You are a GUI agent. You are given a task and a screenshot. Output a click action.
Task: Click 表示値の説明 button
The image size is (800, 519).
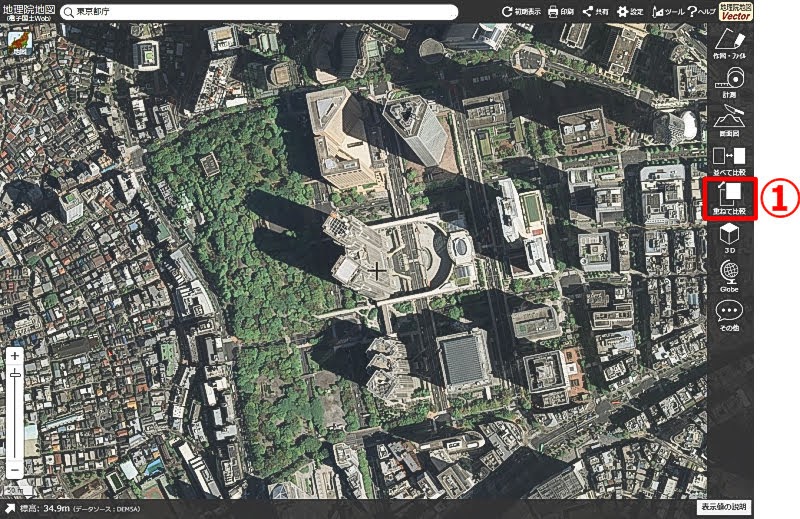click(723, 507)
